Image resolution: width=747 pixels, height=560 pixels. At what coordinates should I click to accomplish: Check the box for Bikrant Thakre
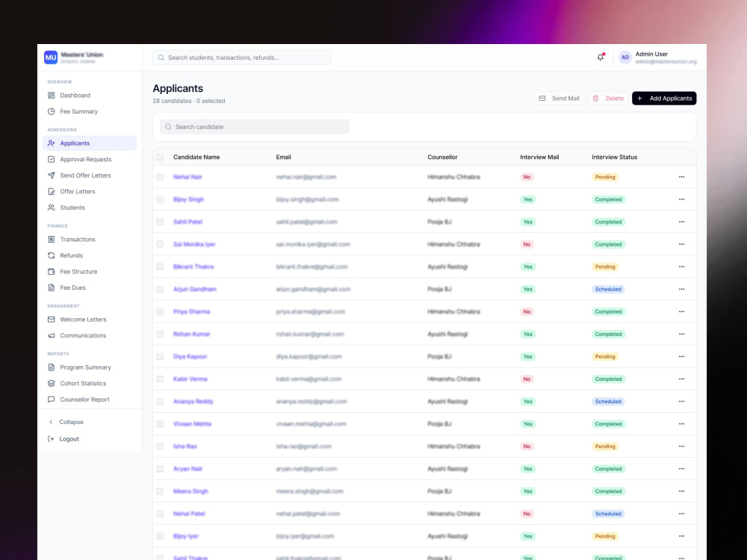tap(160, 267)
